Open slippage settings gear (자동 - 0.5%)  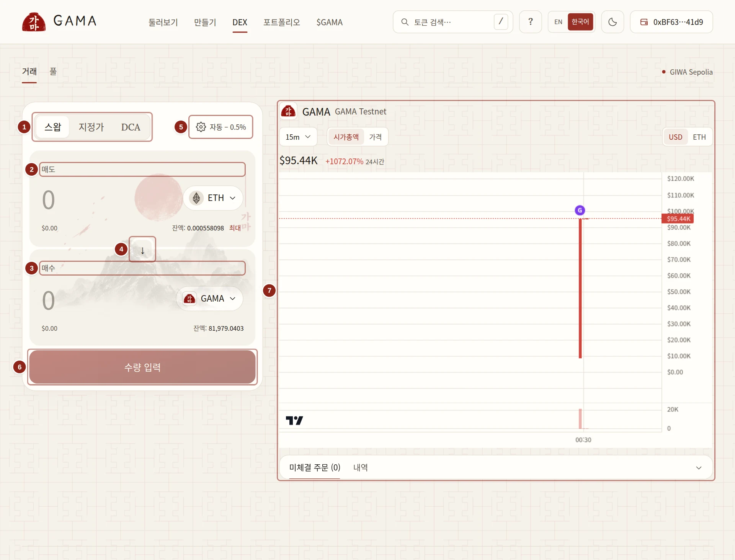coord(221,127)
